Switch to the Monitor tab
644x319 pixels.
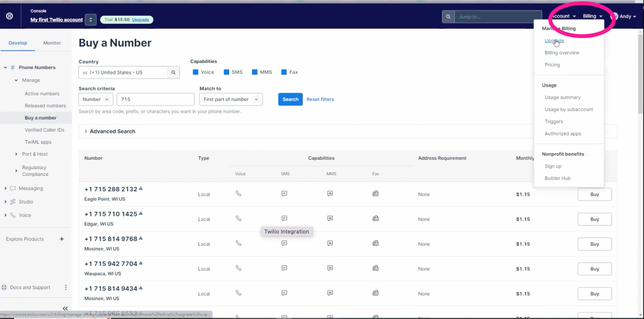(52, 43)
